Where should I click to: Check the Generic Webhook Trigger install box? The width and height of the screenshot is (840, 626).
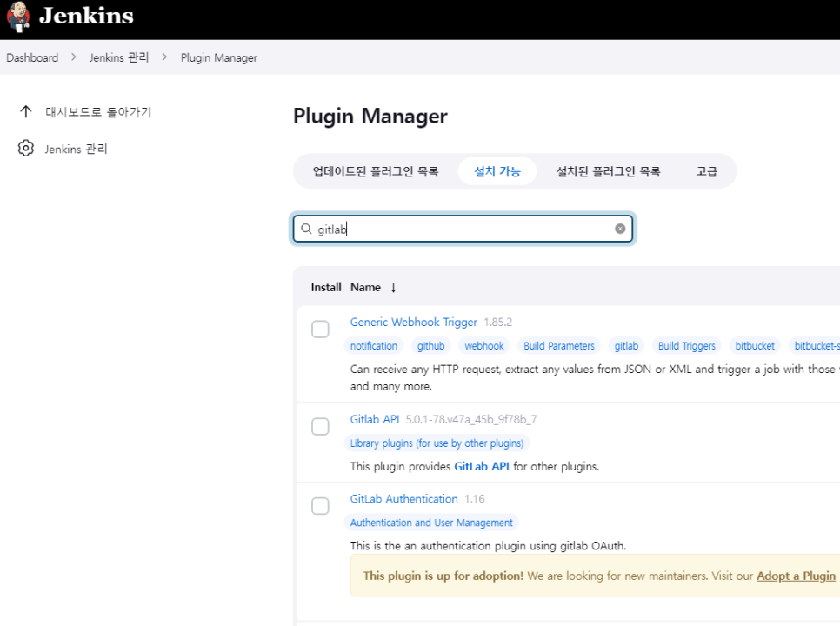tap(320, 329)
